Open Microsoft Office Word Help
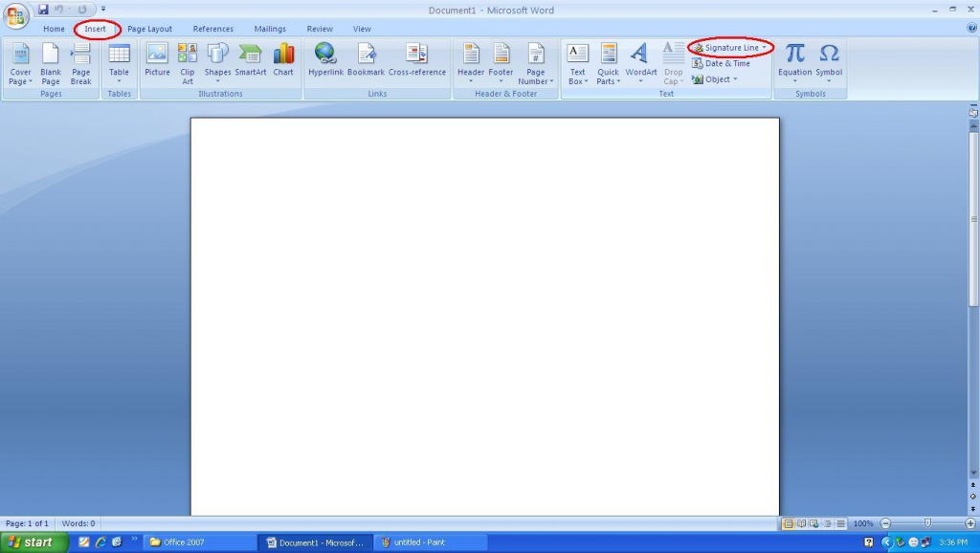The image size is (980, 553). (971, 28)
